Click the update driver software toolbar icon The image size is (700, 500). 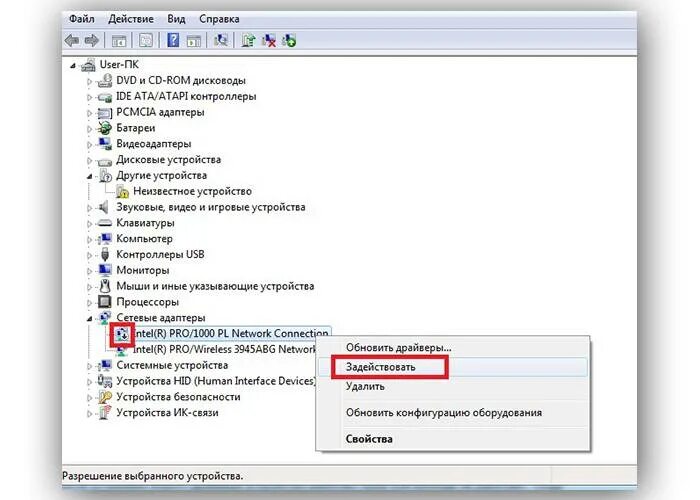coord(248,41)
